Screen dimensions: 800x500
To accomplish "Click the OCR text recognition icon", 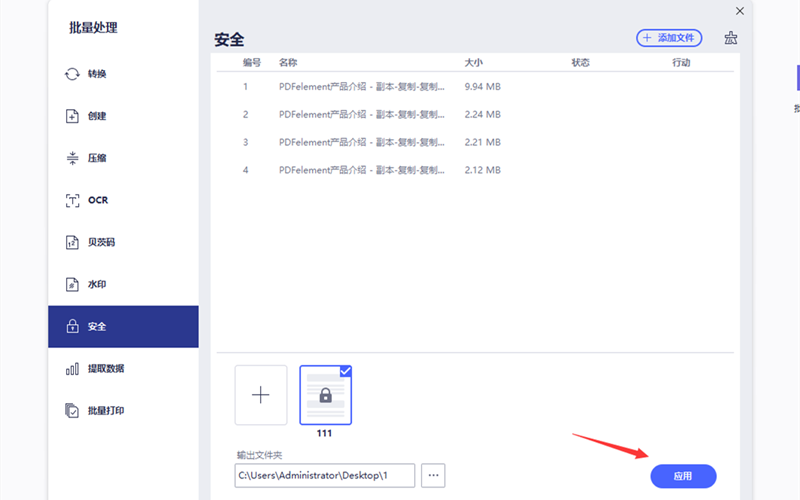I will click(x=72, y=201).
